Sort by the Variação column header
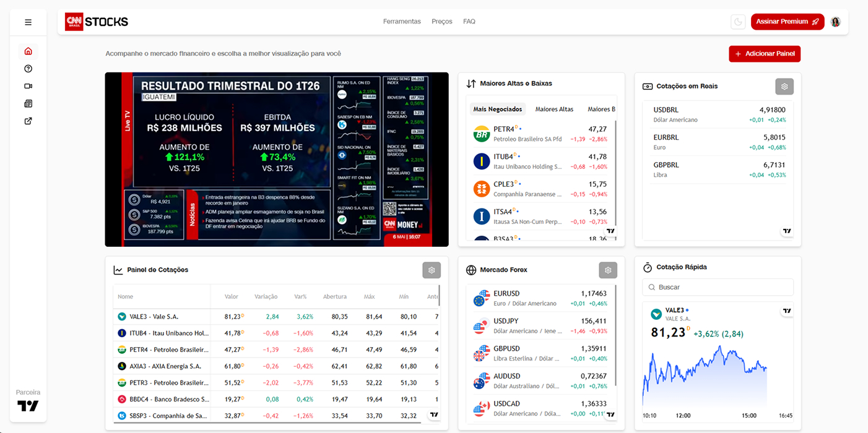Screen dimensions: 868x433 266,297
